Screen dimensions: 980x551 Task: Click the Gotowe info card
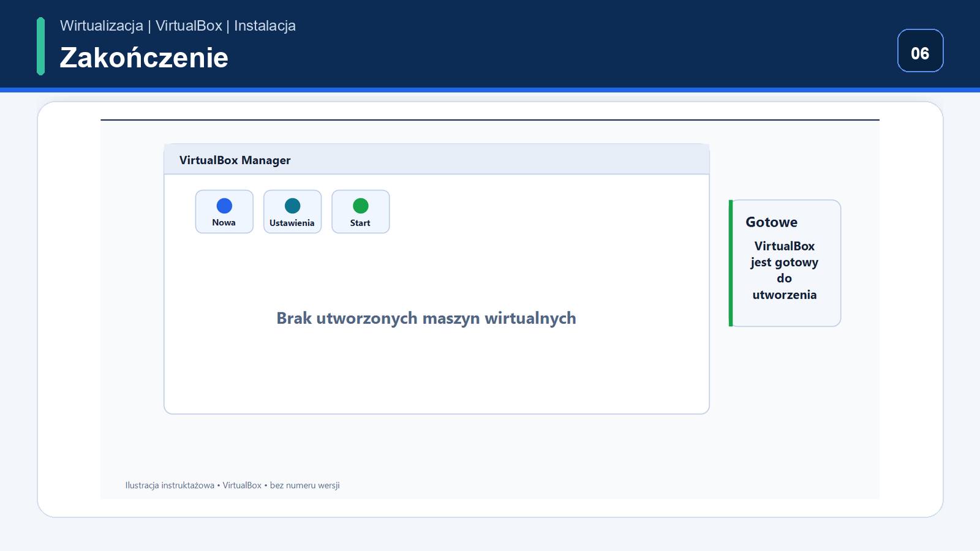[x=785, y=263]
